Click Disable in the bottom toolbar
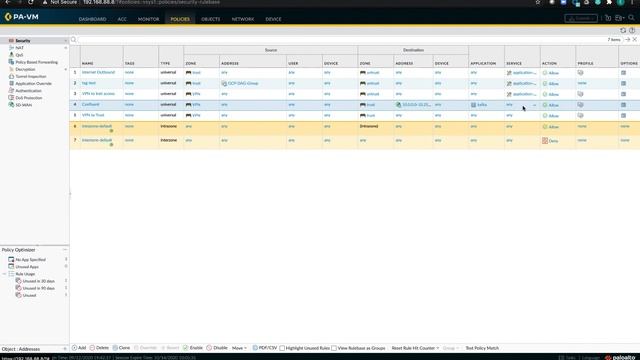Screen dimensions: 640x360 [x=217, y=348]
